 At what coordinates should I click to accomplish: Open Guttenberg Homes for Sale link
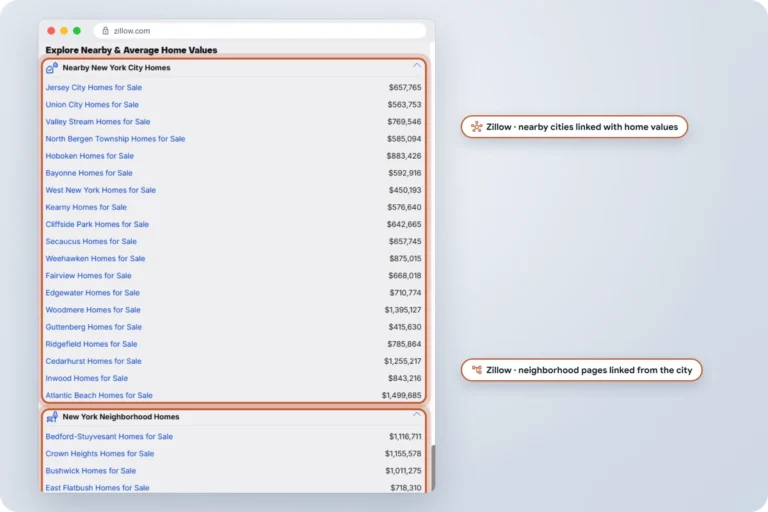tap(94, 327)
